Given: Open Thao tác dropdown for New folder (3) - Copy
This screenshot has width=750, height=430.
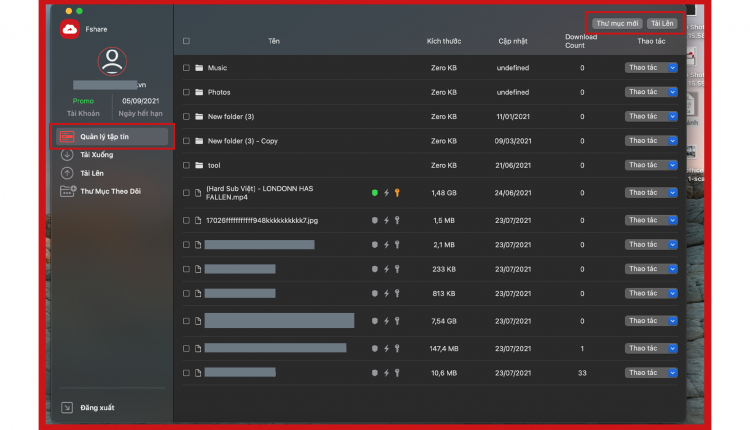Looking at the screenshot, I should pos(651,141).
